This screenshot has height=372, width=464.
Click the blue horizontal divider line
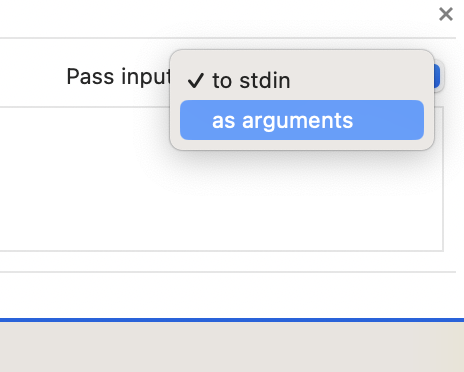coord(232,320)
